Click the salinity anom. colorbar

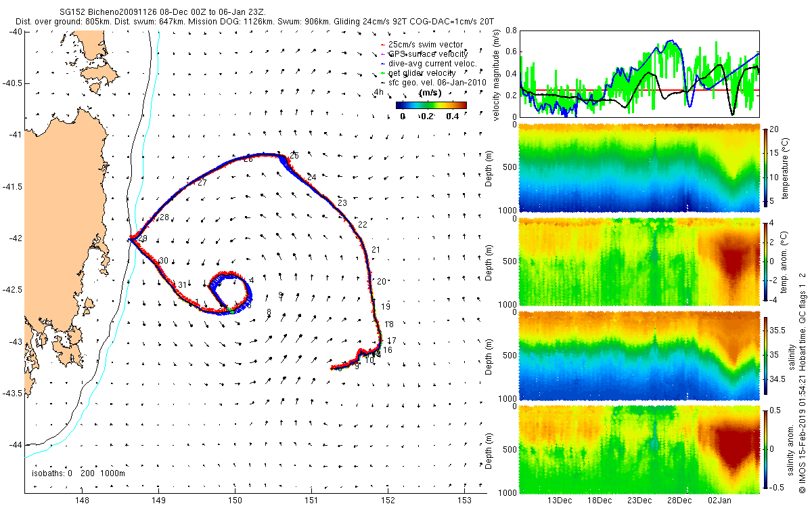point(766,448)
